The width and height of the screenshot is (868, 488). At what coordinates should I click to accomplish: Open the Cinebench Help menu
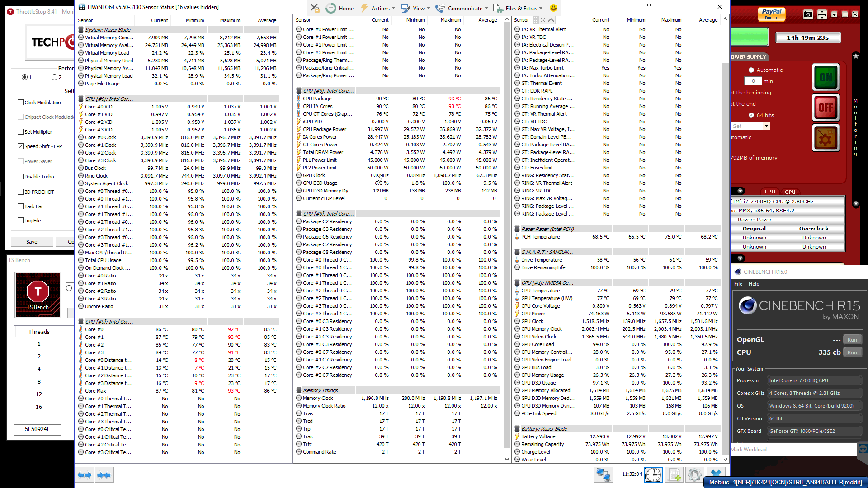pyautogui.click(x=754, y=284)
